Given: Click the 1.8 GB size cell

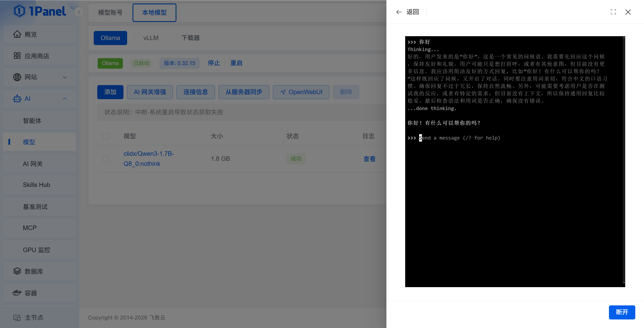Looking at the screenshot, I should click(x=220, y=159).
